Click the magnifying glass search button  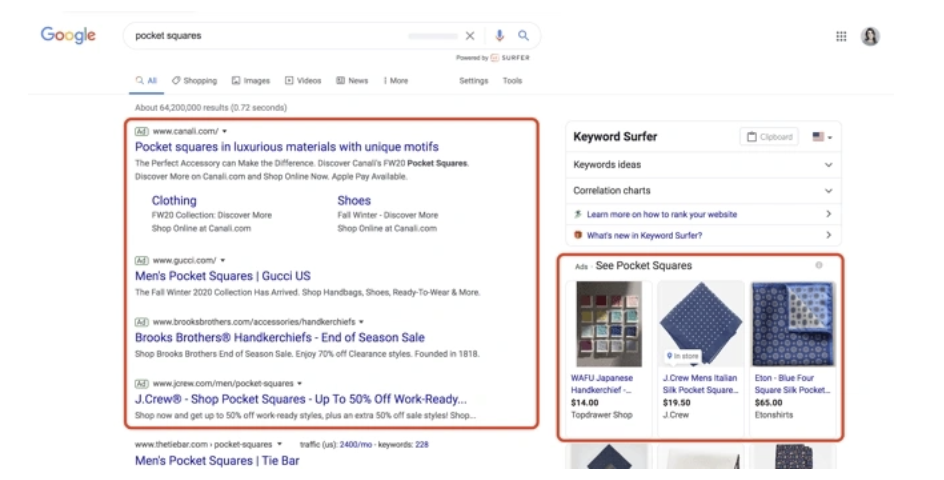tap(524, 36)
